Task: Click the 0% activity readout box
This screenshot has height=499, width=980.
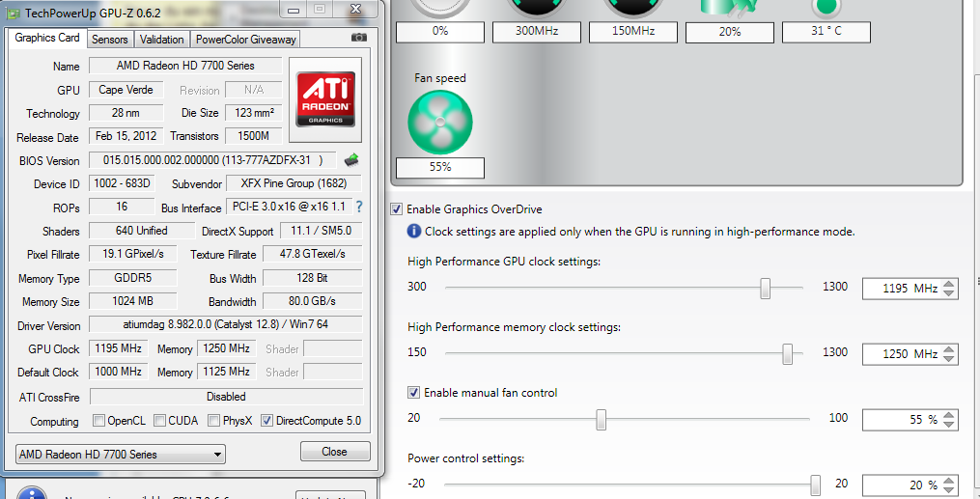Action: 440,31
